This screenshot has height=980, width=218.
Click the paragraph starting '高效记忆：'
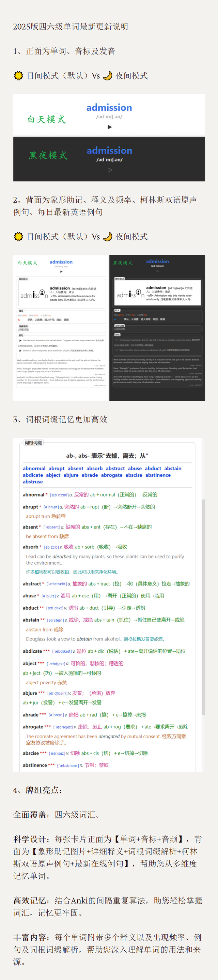tap(108, 907)
